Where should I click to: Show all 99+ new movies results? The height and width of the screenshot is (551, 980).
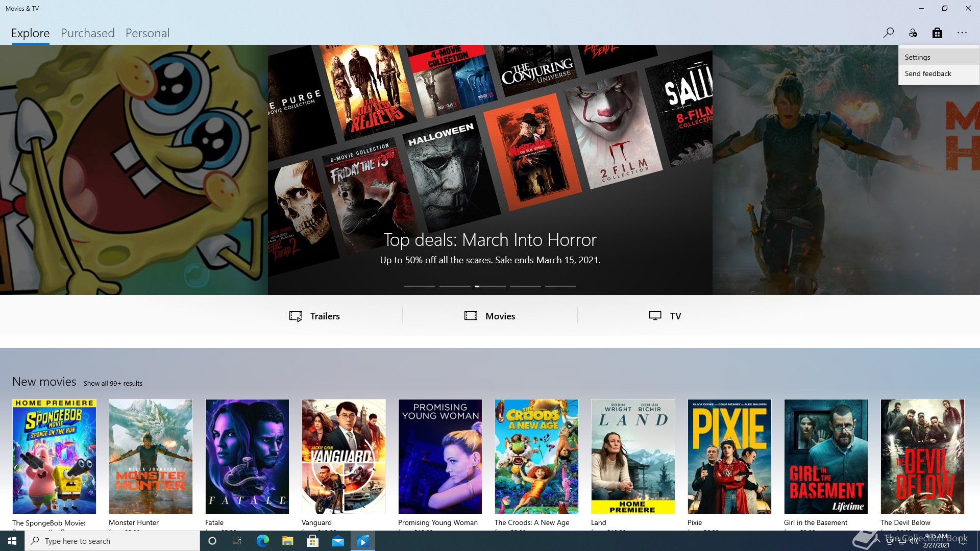(113, 384)
